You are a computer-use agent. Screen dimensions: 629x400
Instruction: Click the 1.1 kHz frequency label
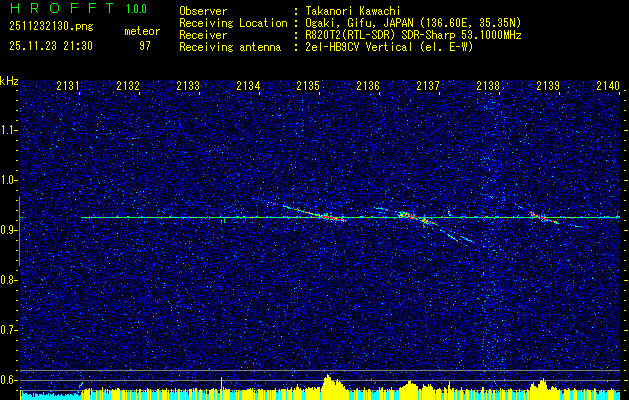point(9,130)
